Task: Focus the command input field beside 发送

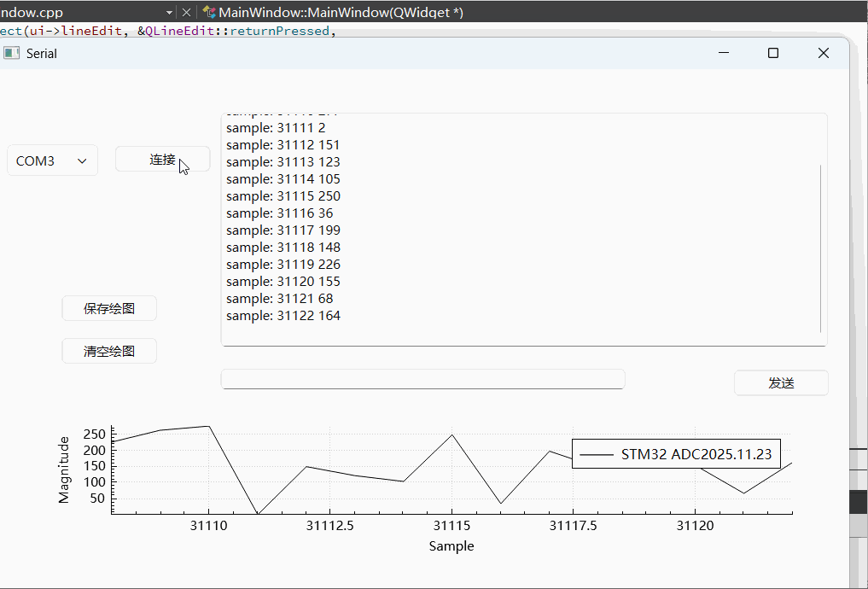Action: (423, 379)
